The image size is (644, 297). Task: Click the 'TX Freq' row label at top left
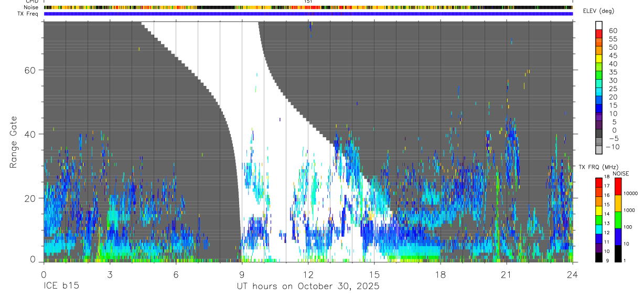tap(29, 14)
